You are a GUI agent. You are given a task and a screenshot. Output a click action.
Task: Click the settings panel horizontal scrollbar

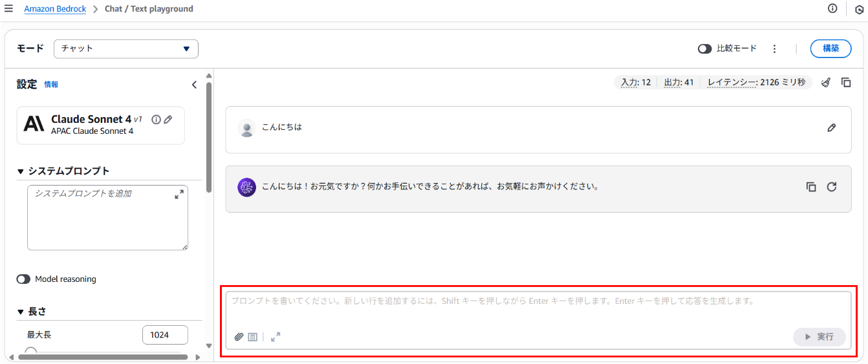click(x=103, y=357)
